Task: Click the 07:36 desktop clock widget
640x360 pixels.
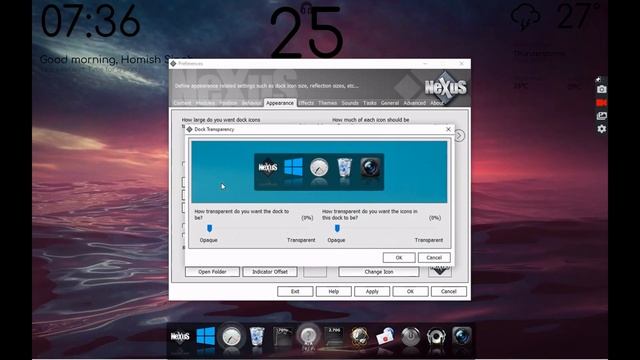Action: pos(91,21)
